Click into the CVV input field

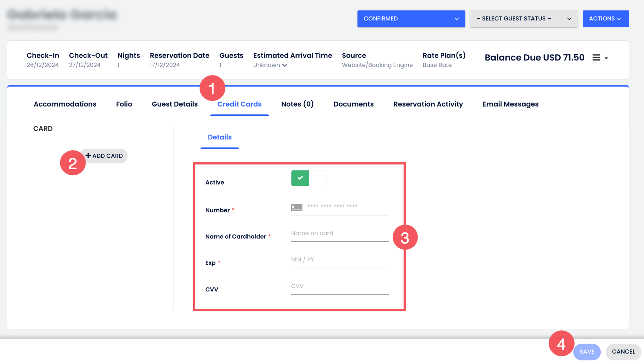[340, 286]
